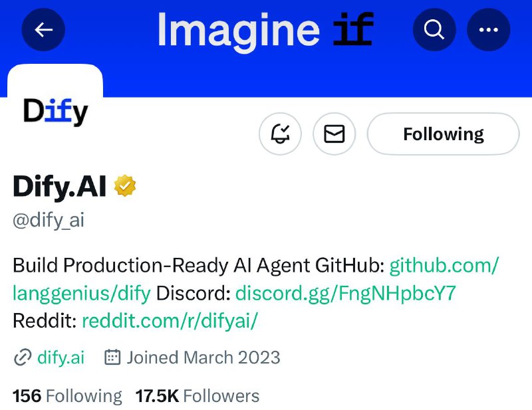
Task: Open the discord.gg/FngNHpbcY7 invite link
Action: click(345, 293)
